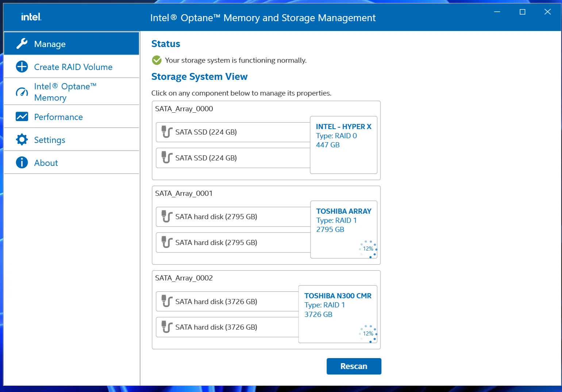Image resolution: width=562 pixels, height=392 pixels.
Task: Select first SATA hard disk (3726 GB)
Action: [x=227, y=301]
